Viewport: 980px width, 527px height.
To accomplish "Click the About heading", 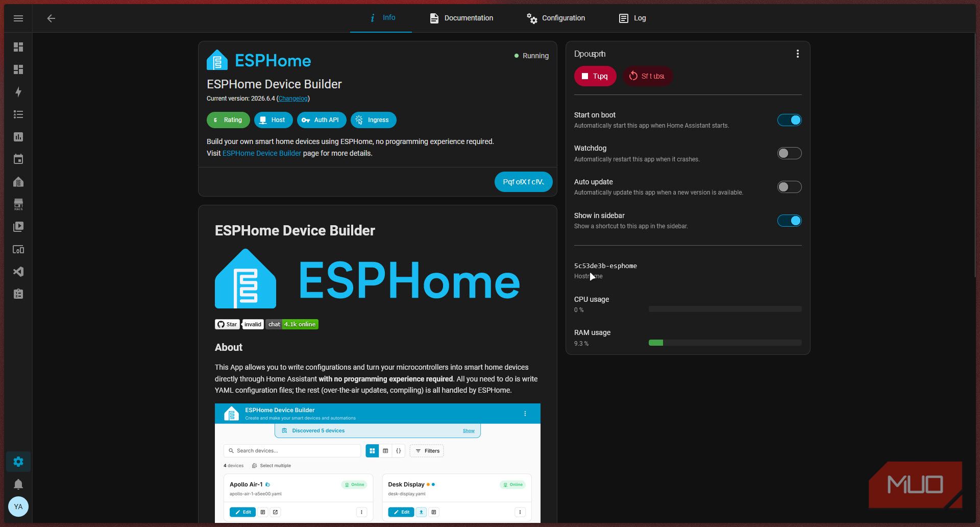I will (229, 347).
